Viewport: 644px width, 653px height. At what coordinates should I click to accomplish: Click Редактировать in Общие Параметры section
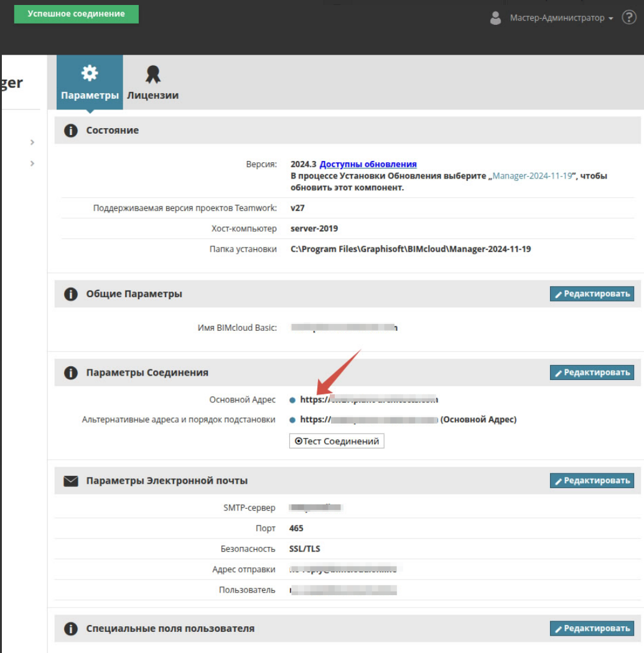[x=591, y=294]
